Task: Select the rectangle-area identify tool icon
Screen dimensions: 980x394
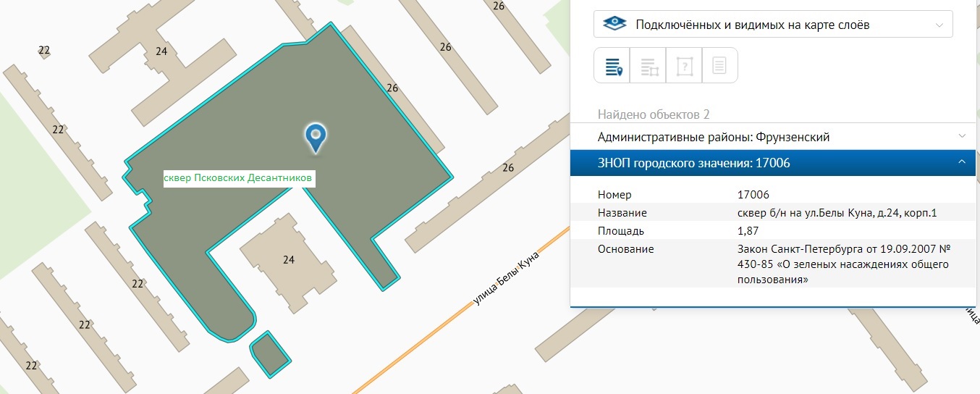Action: (648, 67)
